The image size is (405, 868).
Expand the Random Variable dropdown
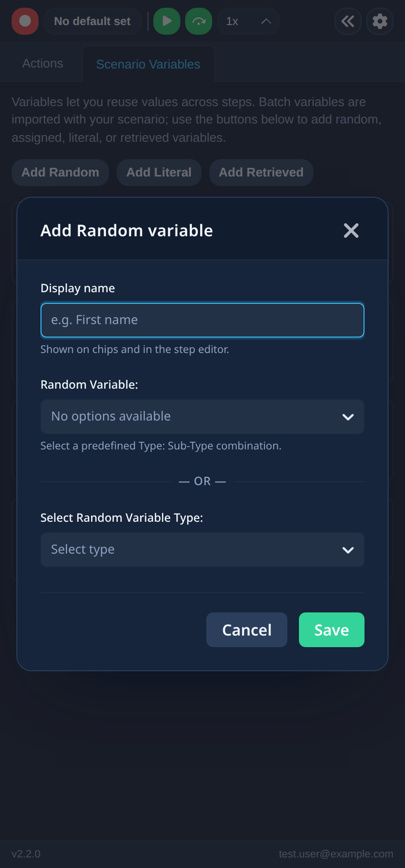pos(202,417)
